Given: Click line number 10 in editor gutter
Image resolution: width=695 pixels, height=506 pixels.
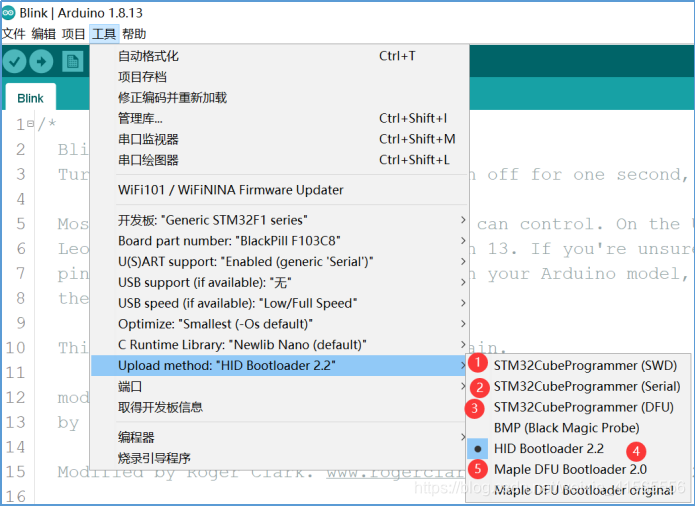Looking at the screenshot, I should 16,348.
